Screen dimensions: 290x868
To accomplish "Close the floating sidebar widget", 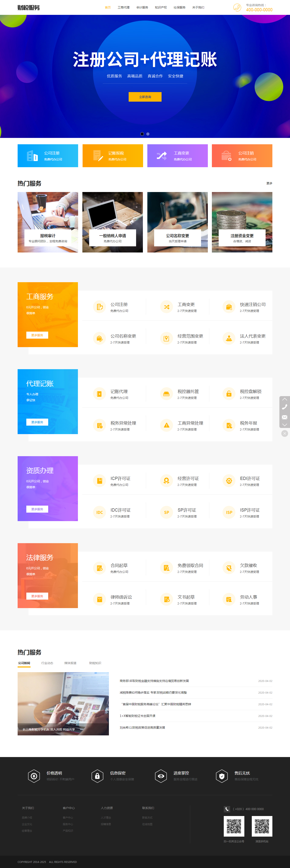I will coord(285,434).
